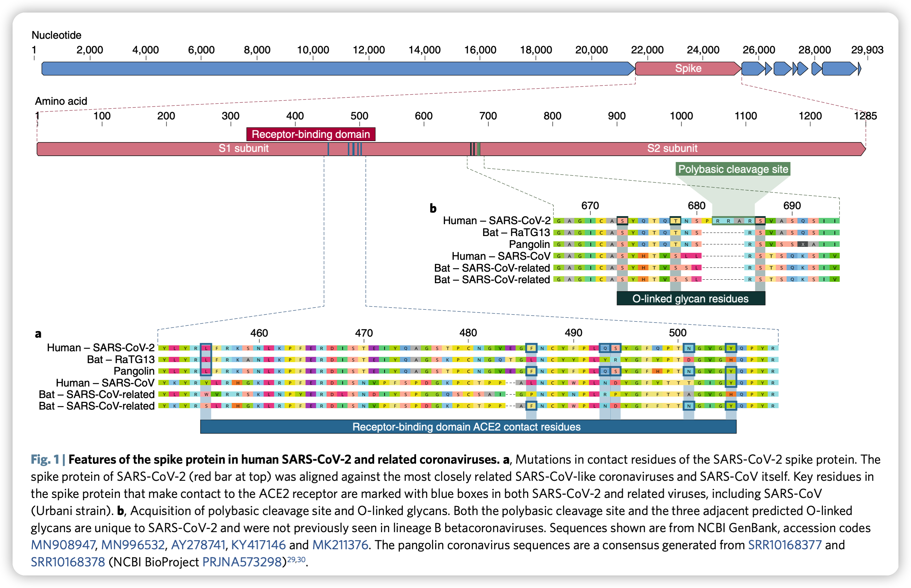
Task: Click Bat – RaTG13 row label in panel b
Action: (516, 233)
